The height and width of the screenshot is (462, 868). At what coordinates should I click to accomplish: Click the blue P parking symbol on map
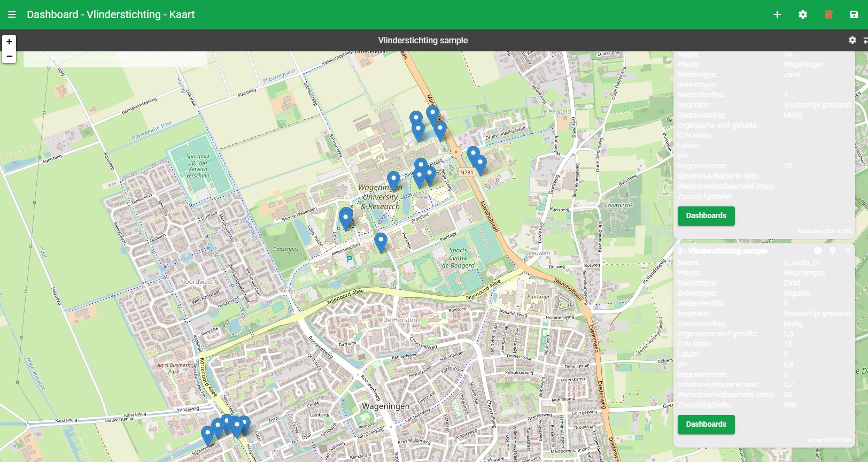(x=350, y=259)
